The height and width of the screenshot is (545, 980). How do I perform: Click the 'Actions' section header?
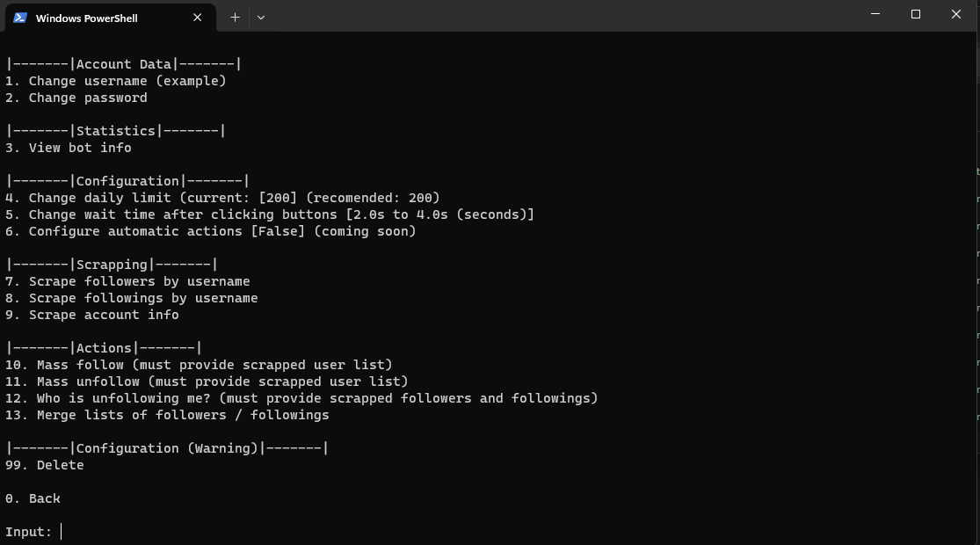(104, 348)
